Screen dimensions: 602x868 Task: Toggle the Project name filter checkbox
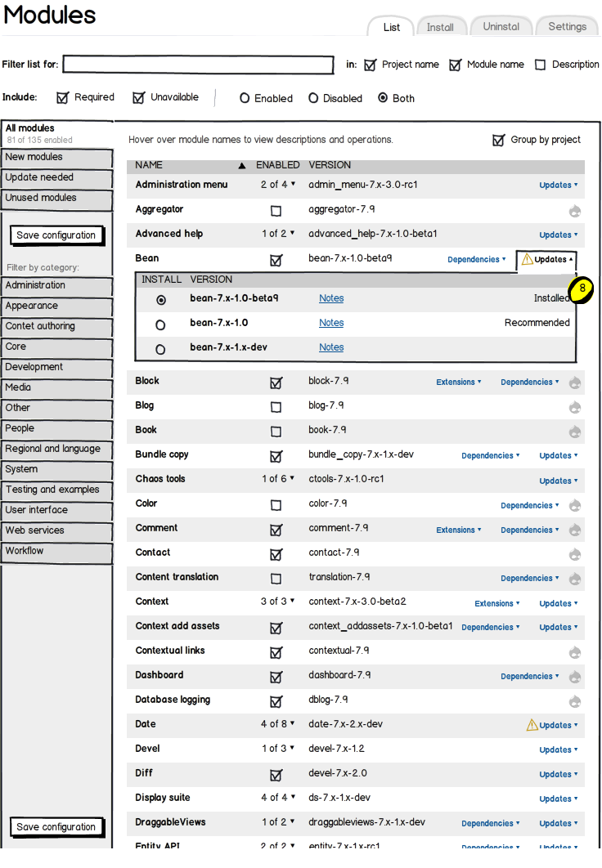pos(370,65)
